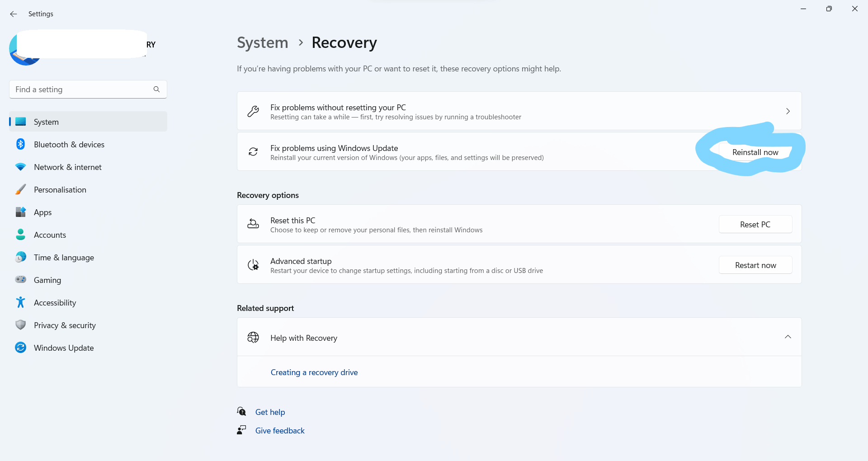Image resolution: width=868 pixels, height=461 pixels.
Task: Click the Apps icon in sidebar
Action: pyautogui.click(x=21, y=212)
